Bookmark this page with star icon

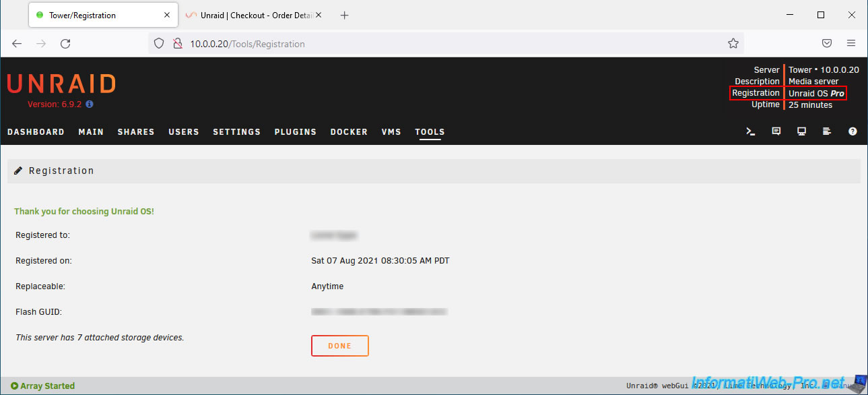tap(733, 44)
